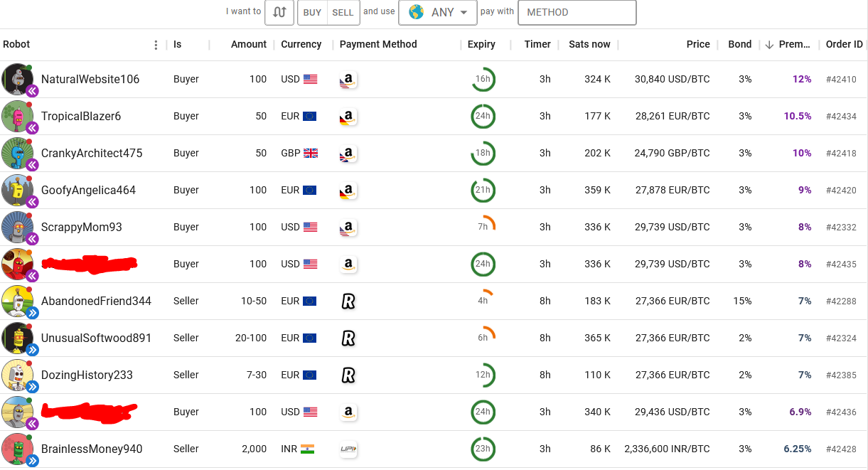The height and width of the screenshot is (470, 868).
Task: Click the swap buy/sell arrows icon
Action: click(x=279, y=12)
